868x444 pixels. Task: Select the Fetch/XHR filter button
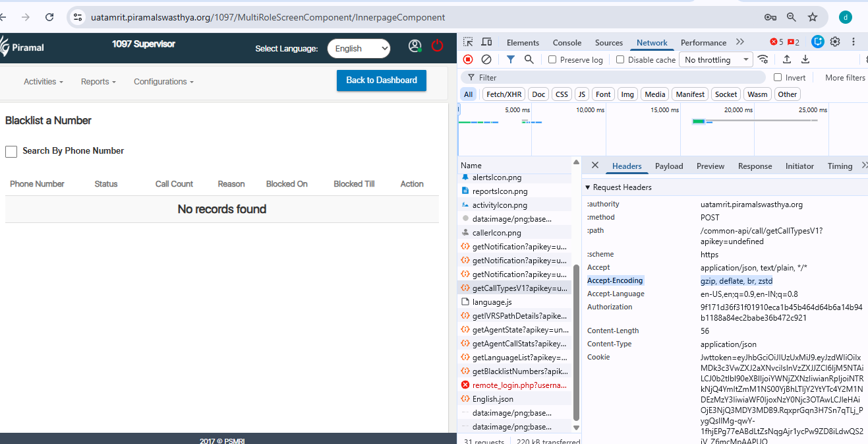[x=505, y=94]
